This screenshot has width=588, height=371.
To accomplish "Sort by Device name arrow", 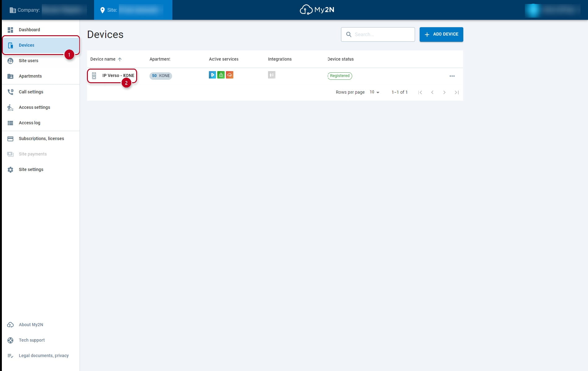I will coord(120,59).
